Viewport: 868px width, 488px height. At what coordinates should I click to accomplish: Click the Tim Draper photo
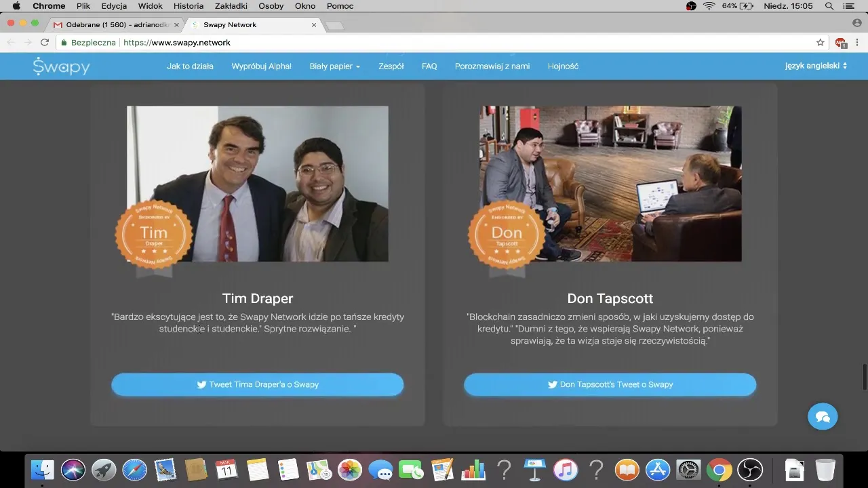(258, 184)
